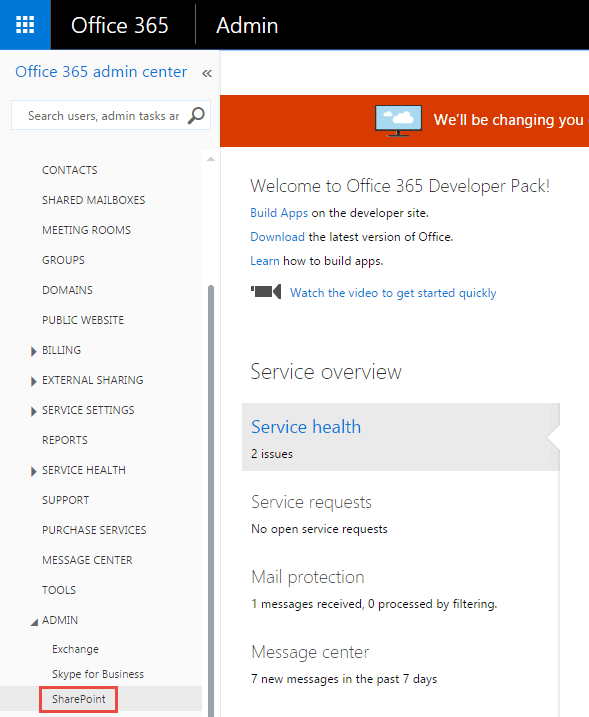Click the video camera icon

(x=266, y=292)
